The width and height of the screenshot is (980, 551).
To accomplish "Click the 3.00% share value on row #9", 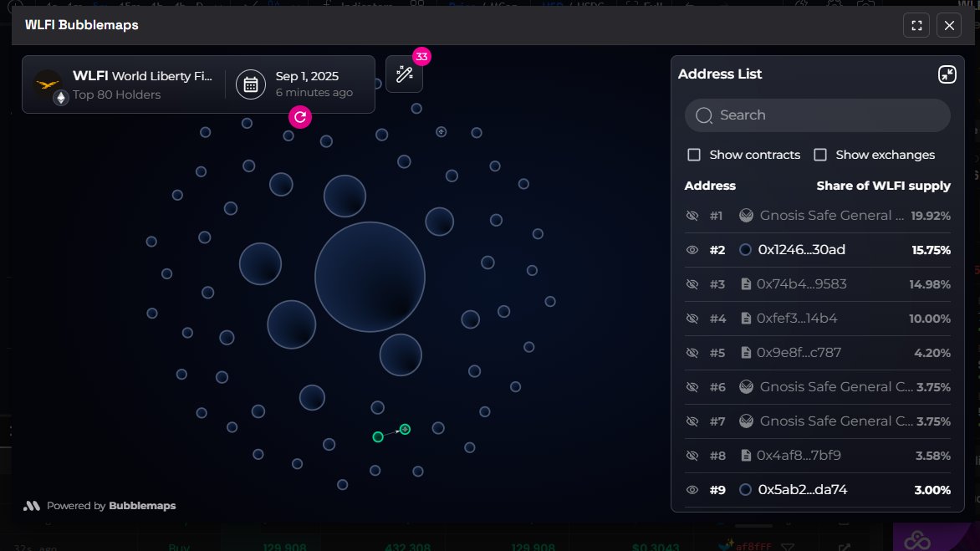I will tap(932, 491).
